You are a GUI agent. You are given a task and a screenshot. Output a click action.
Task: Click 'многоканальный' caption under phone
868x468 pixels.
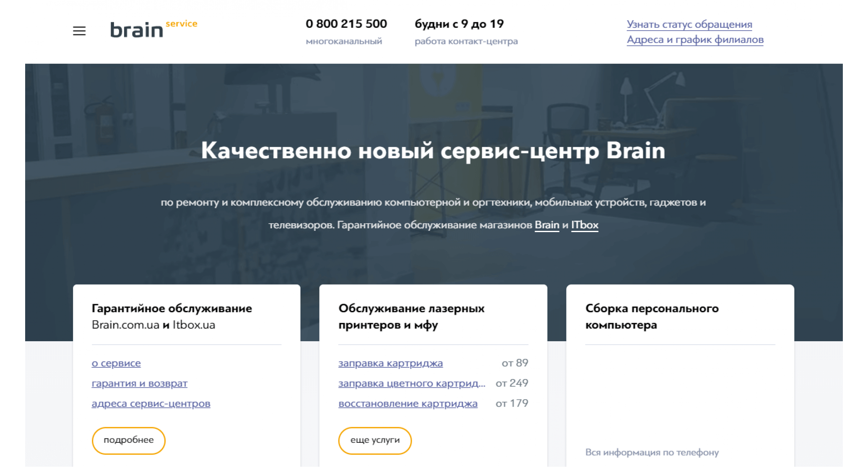[344, 41]
